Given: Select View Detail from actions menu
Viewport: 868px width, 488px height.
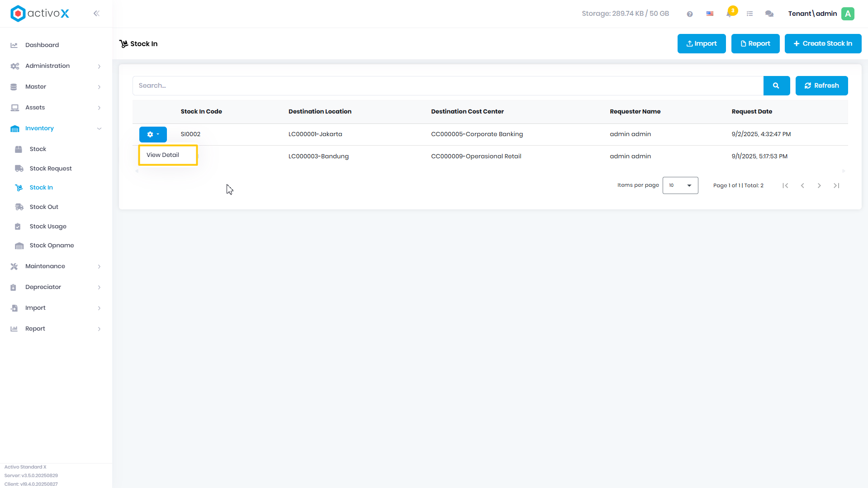Looking at the screenshot, I should [168, 155].
